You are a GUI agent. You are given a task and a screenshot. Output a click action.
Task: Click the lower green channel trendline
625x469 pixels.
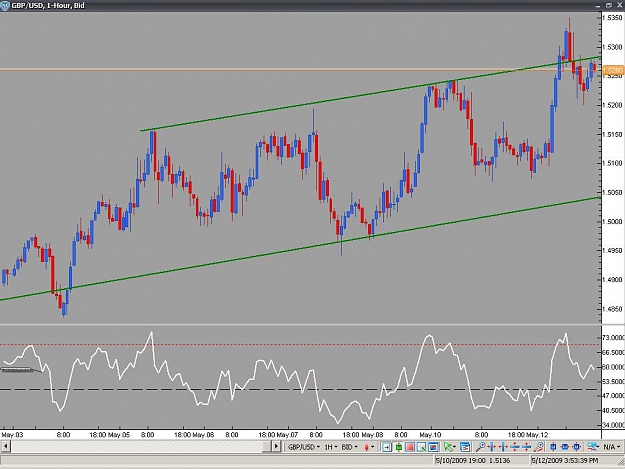point(300,249)
